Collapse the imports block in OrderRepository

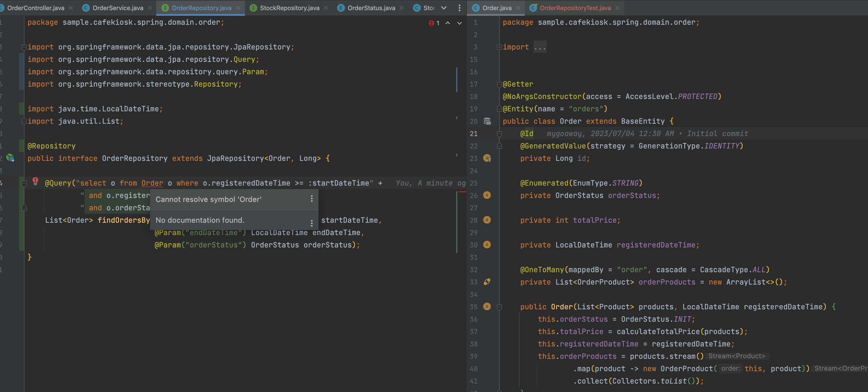tap(24, 47)
